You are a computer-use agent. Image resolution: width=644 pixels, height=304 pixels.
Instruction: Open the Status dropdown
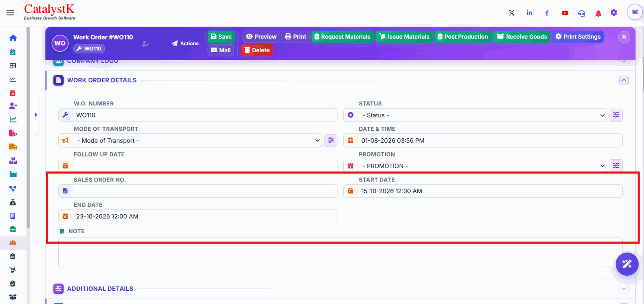click(481, 115)
